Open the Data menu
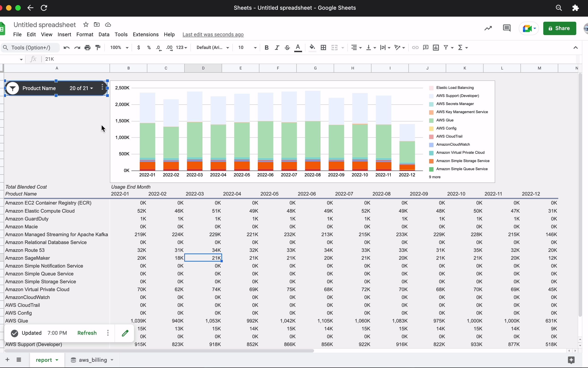Viewport: 588px width, 368px height. [104, 35]
